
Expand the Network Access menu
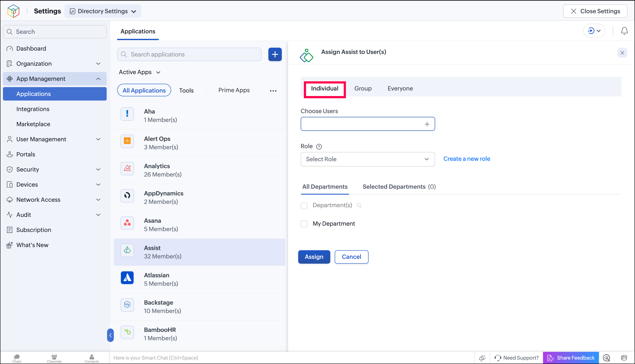[x=55, y=199]
